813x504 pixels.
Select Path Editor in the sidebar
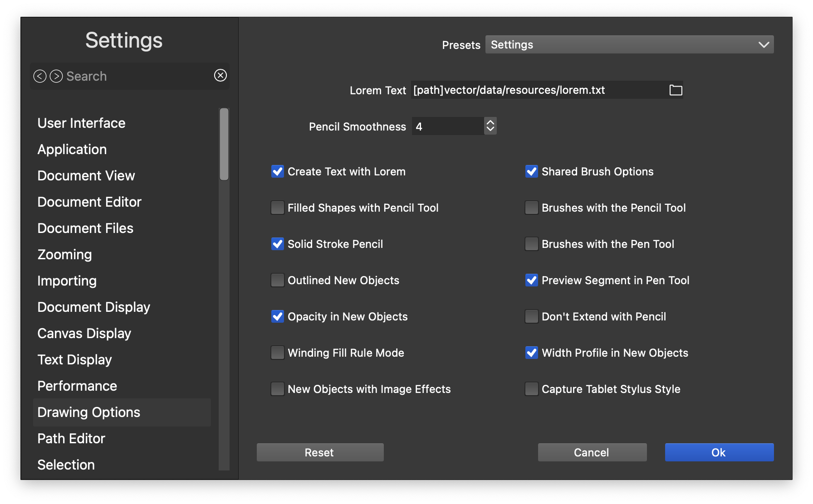[71, 439]
